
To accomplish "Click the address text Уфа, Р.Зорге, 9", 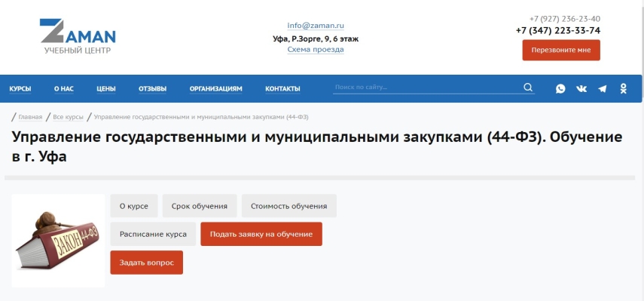I will pyautogui.click(x=316, y=39).
